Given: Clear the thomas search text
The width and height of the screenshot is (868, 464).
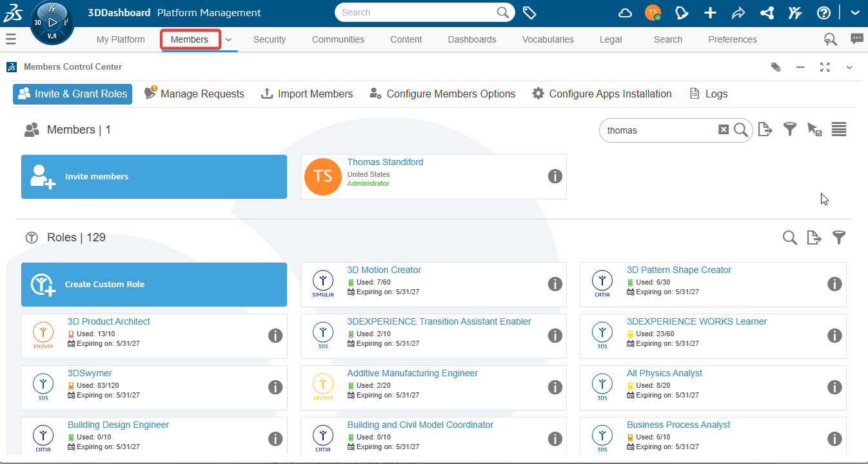Looking at the screenshot, I should tap(724, 130).
